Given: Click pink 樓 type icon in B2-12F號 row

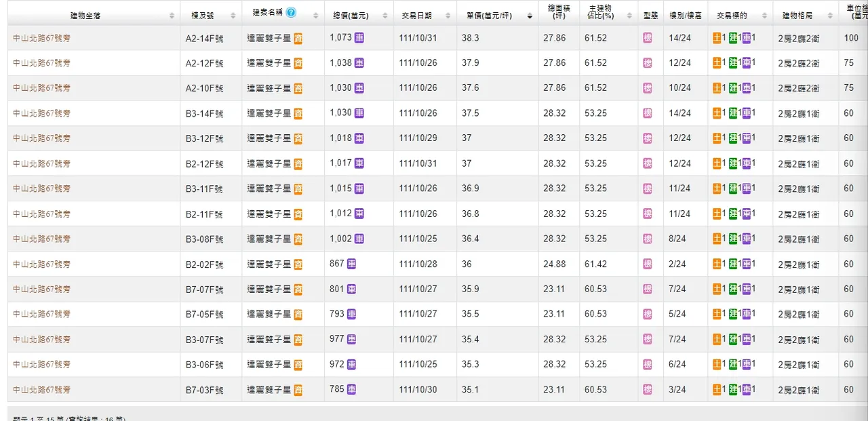Looking at the screenshot, I should pos(648,163).
